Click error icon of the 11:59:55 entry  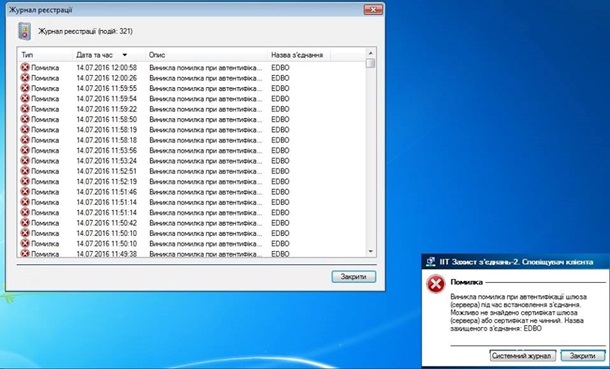(x=25, y=88)
